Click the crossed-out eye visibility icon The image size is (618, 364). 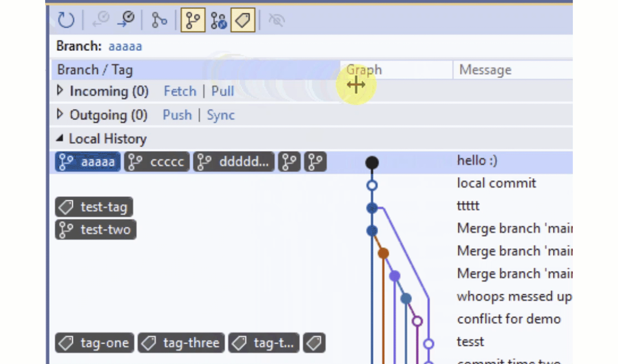(276, 20)
